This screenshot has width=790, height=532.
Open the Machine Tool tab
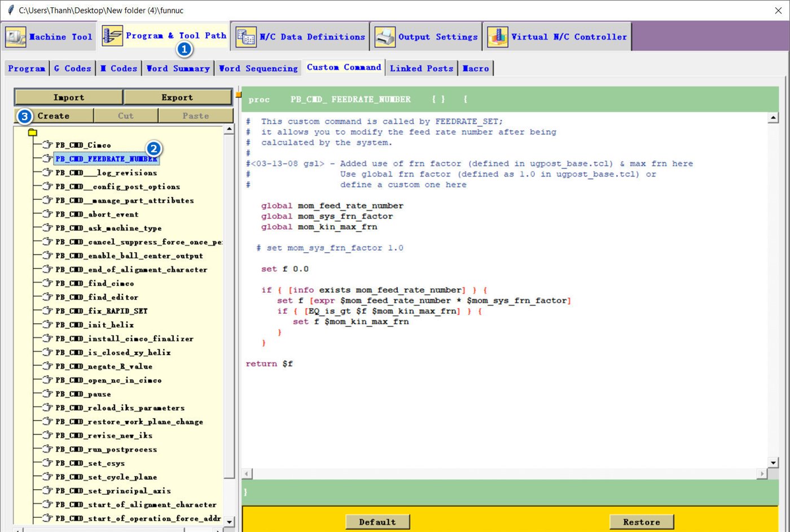pos(49,37)
